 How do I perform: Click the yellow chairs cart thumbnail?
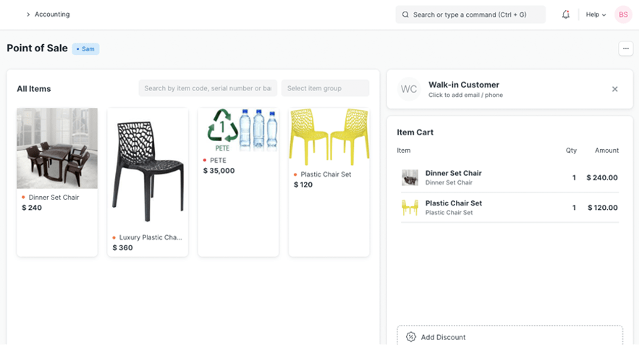(410, 208)
